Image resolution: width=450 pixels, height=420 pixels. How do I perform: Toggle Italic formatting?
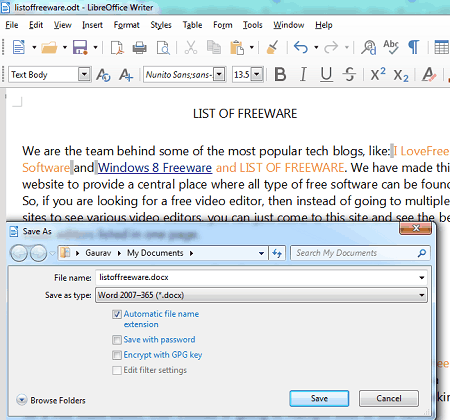pyautogui.click(x=303, y=74)
